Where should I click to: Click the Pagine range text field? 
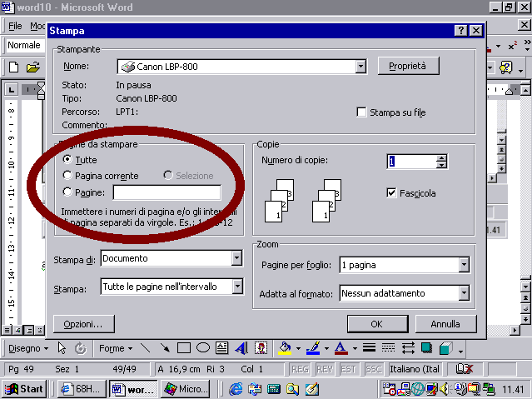[167, 192]
